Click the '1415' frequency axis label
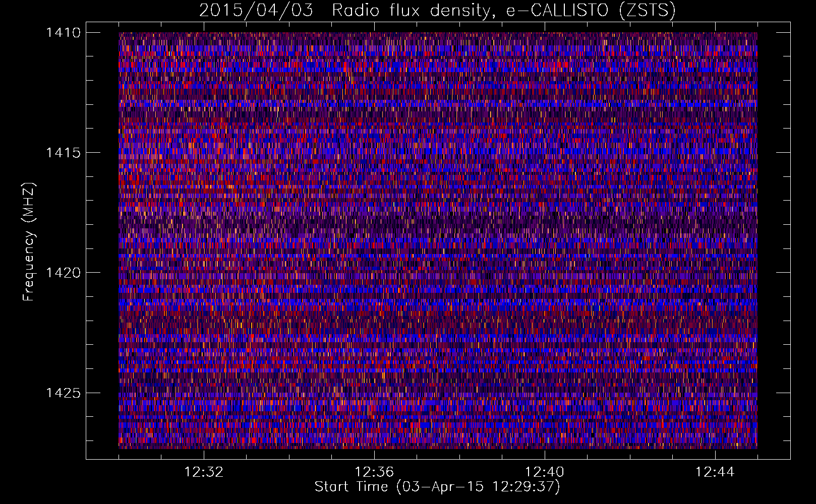Screen dimensions: 816x504 [63, 153]
